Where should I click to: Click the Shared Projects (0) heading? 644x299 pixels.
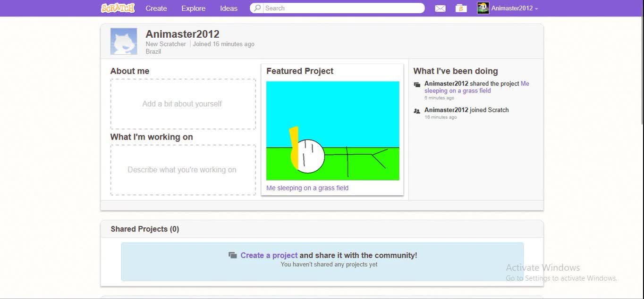pos(145,229)
